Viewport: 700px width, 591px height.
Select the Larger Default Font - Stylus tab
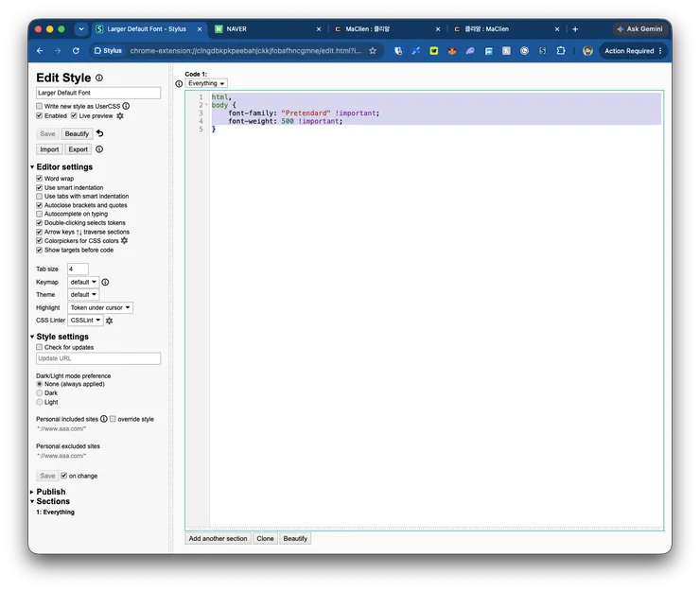[149, 29]
